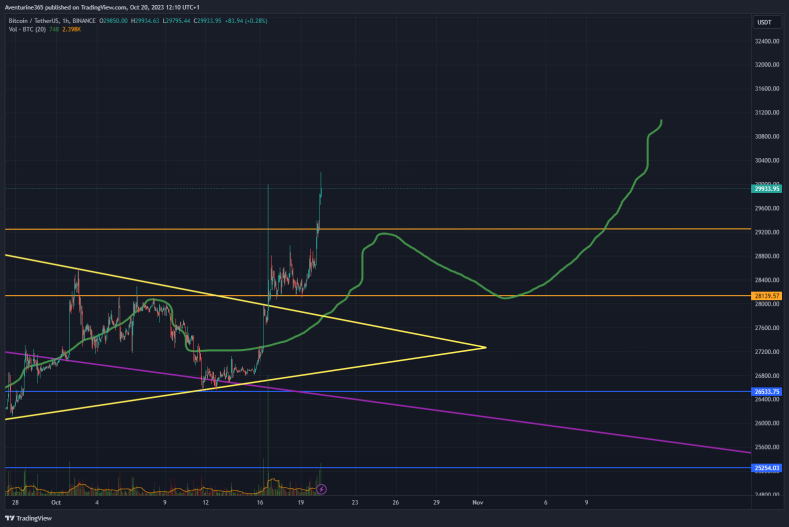
Task: Click the 16 date label on the time axis
Action: [x=260, y=502]
